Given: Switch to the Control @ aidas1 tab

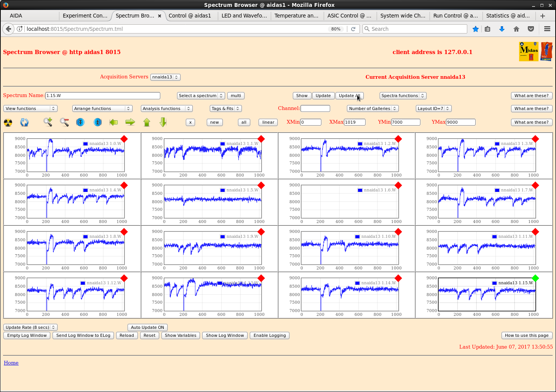Looking at the screenshot, I should click(x=192, y=16).
